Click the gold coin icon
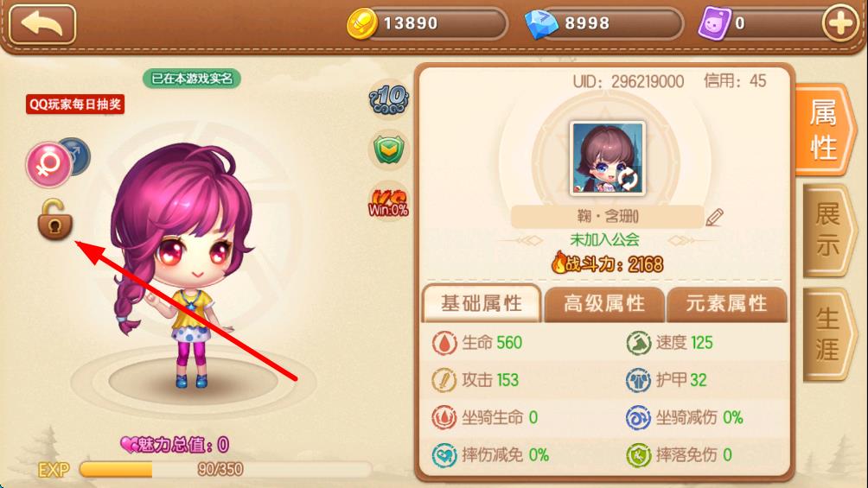 pos(361,24)
